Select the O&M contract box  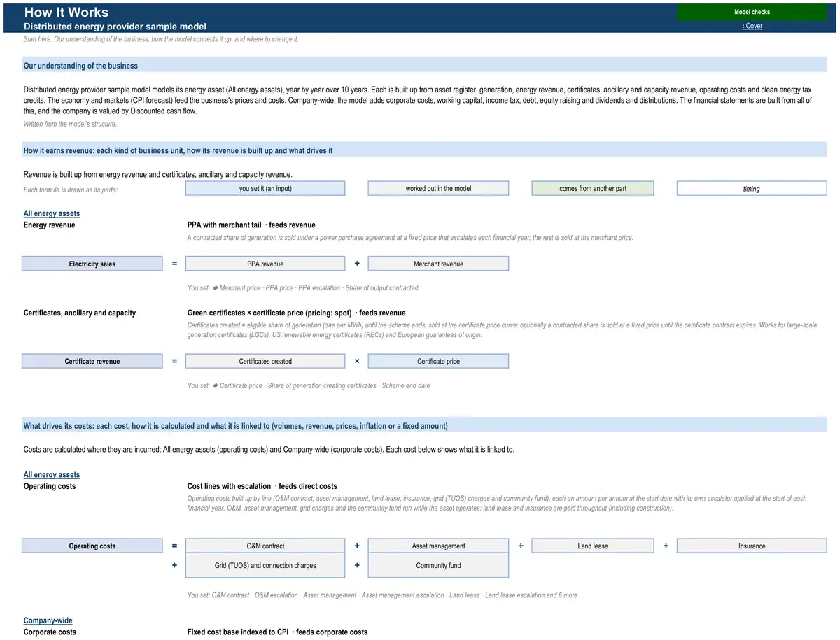[x=265, y=546]
